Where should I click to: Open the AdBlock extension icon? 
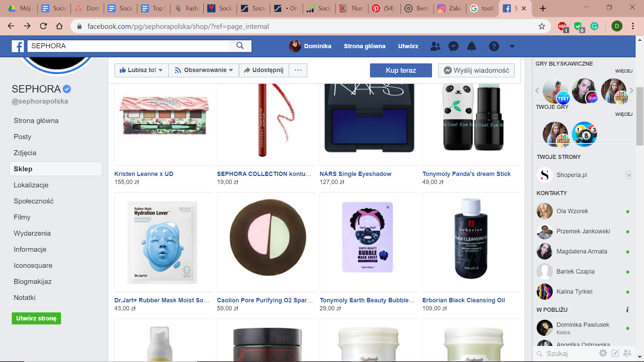[563, 27]
